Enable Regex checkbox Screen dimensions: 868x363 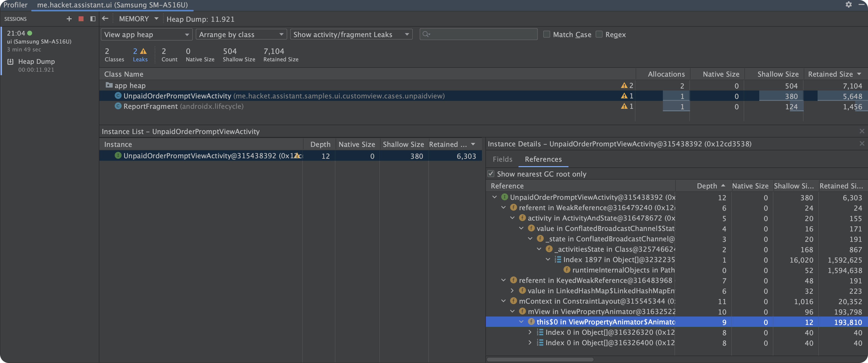[599, 34]
